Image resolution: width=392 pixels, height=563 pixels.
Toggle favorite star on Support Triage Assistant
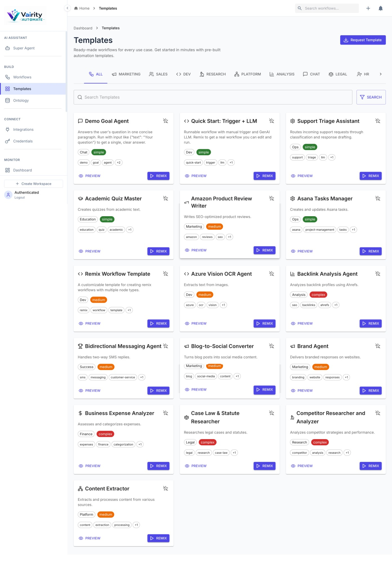pos(378,121)
